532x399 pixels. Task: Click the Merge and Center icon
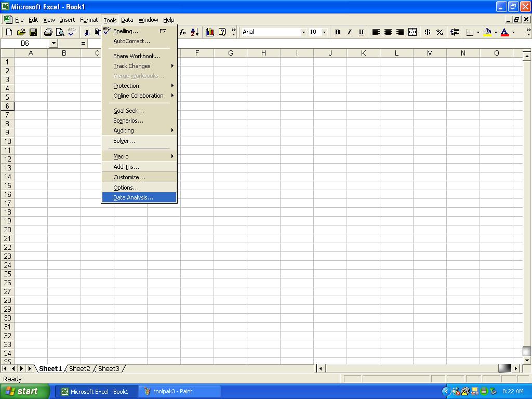(413, 32)
